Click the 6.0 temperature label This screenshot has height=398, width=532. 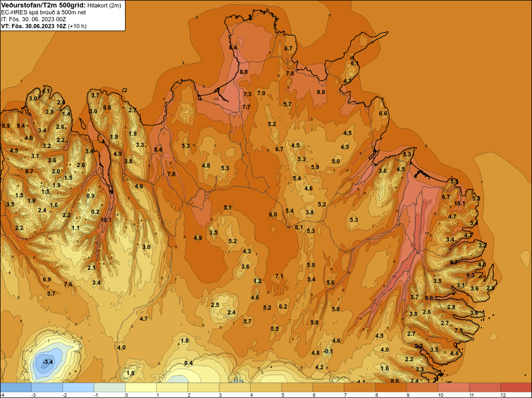[x=273, y=214]
